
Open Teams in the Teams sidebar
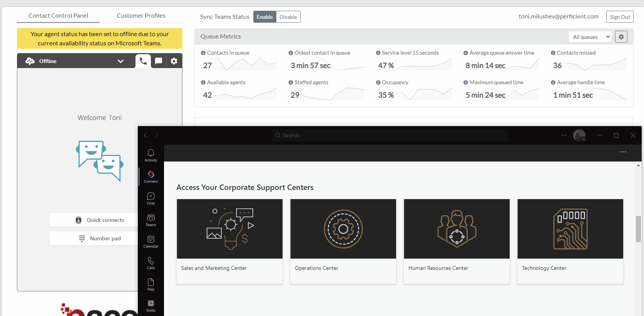[151, 220]
